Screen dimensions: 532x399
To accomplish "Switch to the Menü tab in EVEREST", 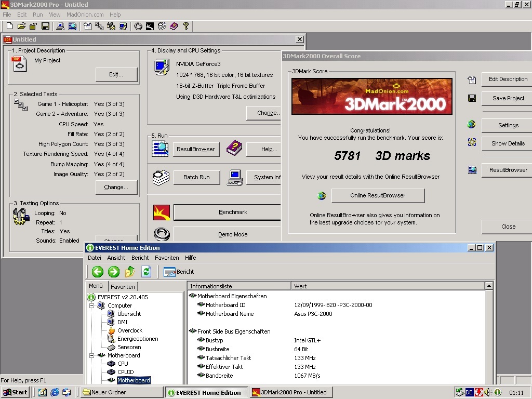I will (96, 286).
